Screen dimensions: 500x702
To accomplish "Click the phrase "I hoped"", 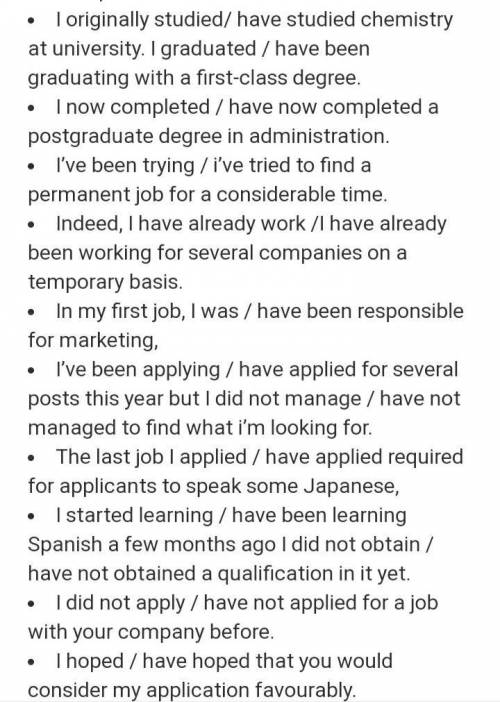I will click(x=90, y=661).
